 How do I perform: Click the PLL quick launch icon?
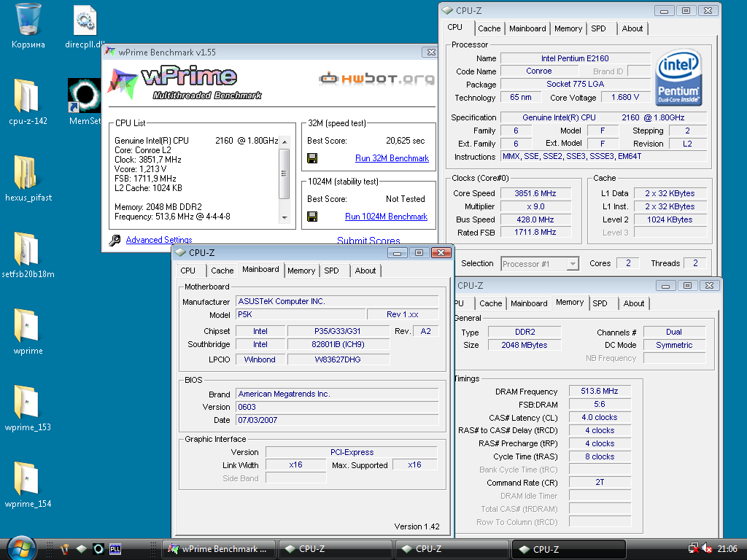(115, 549)
